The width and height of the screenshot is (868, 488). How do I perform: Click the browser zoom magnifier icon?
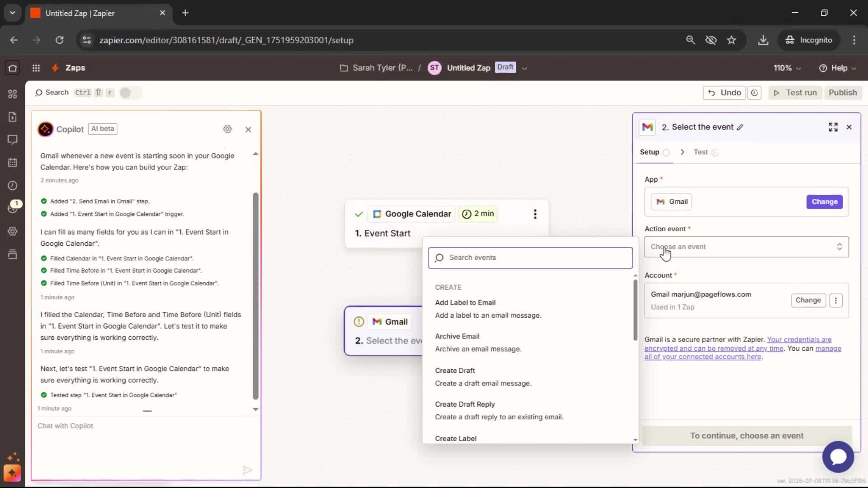click(690, 40)
